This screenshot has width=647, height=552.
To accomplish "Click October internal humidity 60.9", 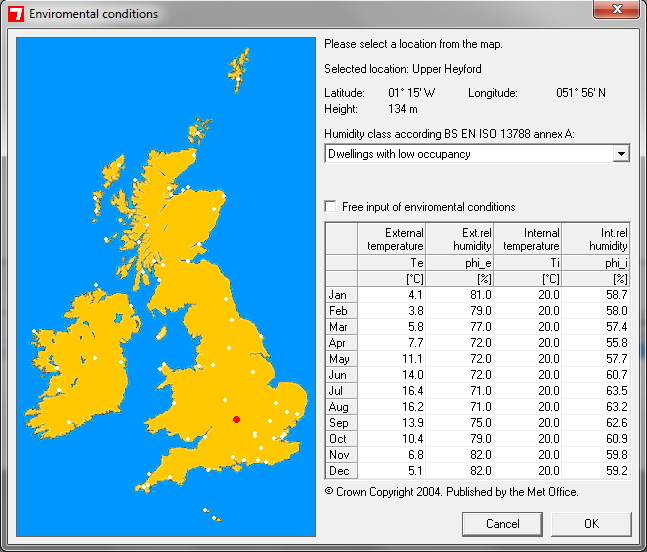I will tap(595, 439).
